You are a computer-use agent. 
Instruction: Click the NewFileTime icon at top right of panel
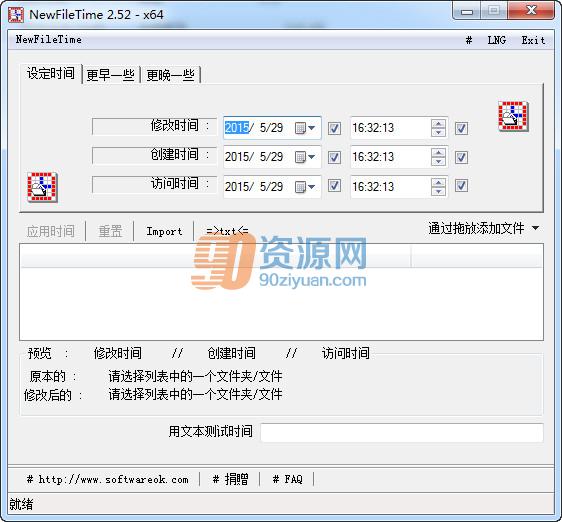point(513,116)
